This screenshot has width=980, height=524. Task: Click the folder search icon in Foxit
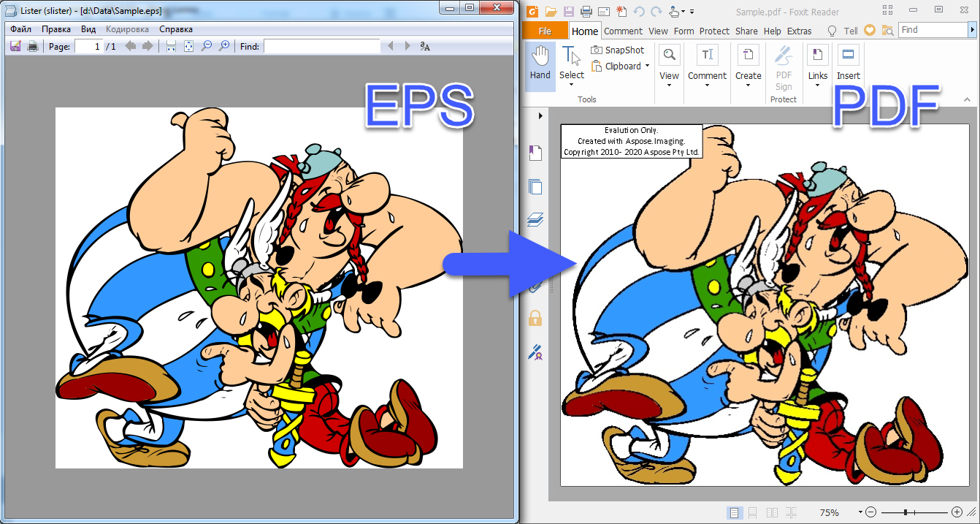(x=887, y=30)
